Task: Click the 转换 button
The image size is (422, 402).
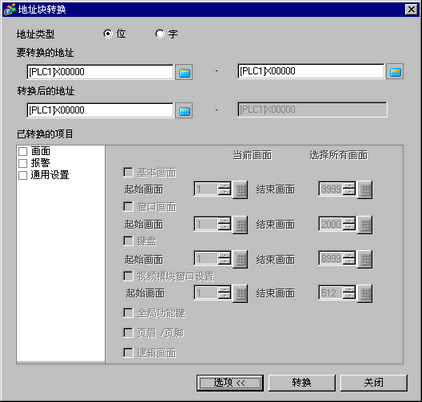Action: click(x=302, y=383)
